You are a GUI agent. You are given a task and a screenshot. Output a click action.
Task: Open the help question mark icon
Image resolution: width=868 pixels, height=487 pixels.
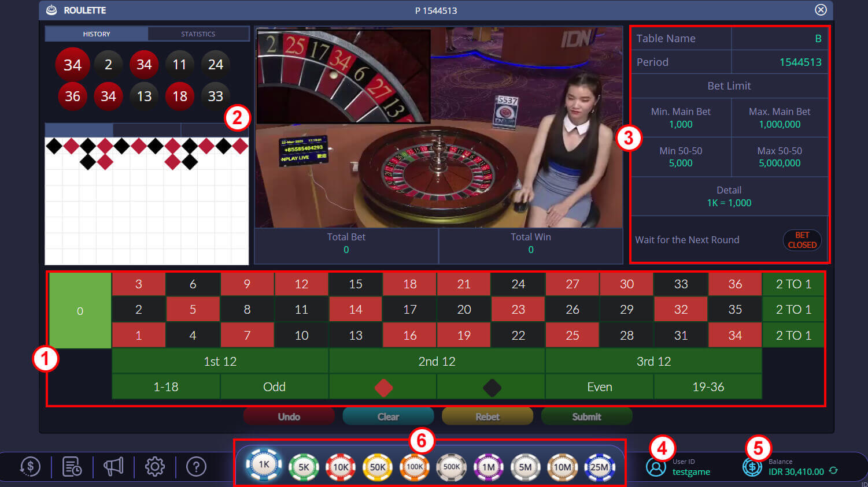point(197,466)
